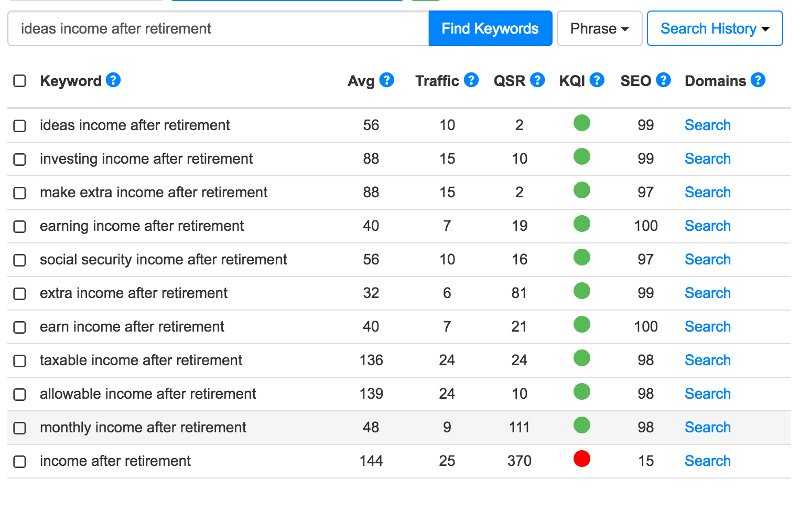Click the SEO column header

(636, 81)
